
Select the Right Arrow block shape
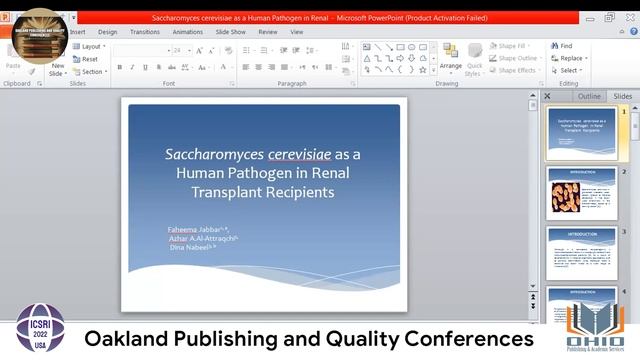coord(400,59)
